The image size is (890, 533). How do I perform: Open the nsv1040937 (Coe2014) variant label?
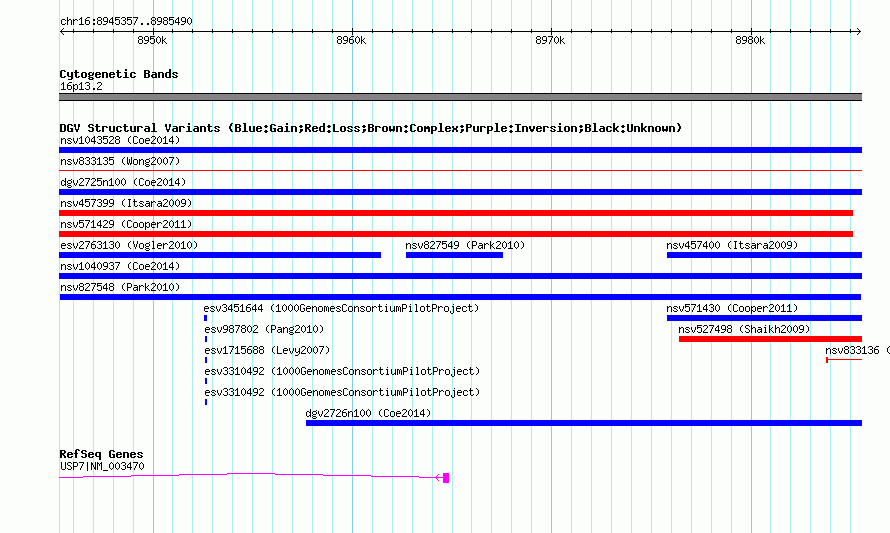tap(120, 266)
